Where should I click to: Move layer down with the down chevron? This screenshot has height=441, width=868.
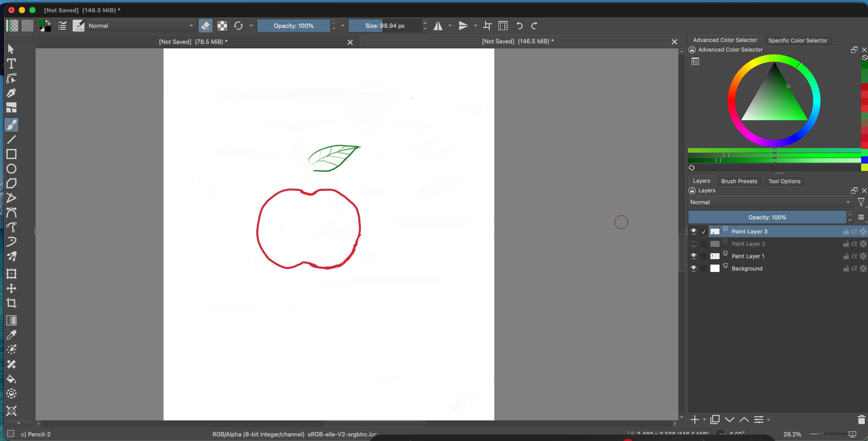(x=730, y=420)
